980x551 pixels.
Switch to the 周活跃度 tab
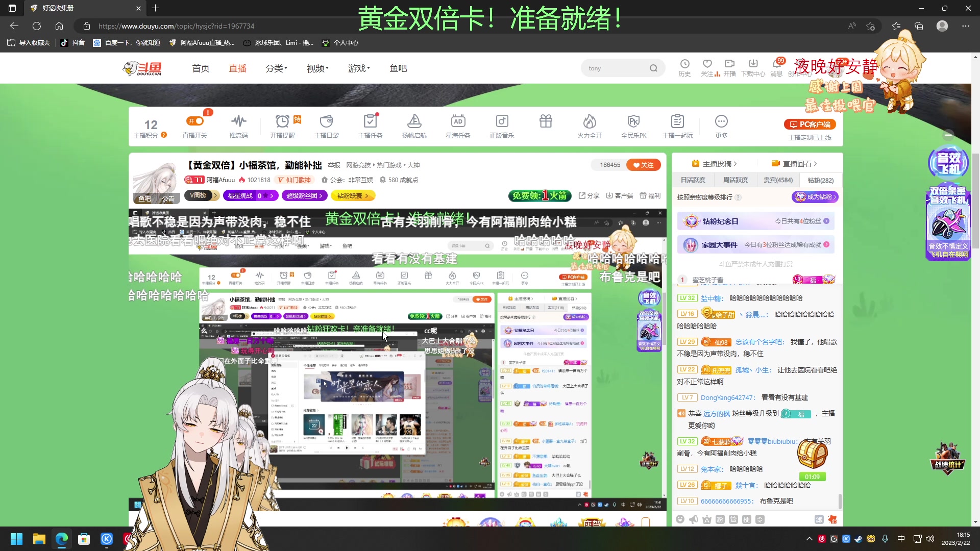(735, 180)
